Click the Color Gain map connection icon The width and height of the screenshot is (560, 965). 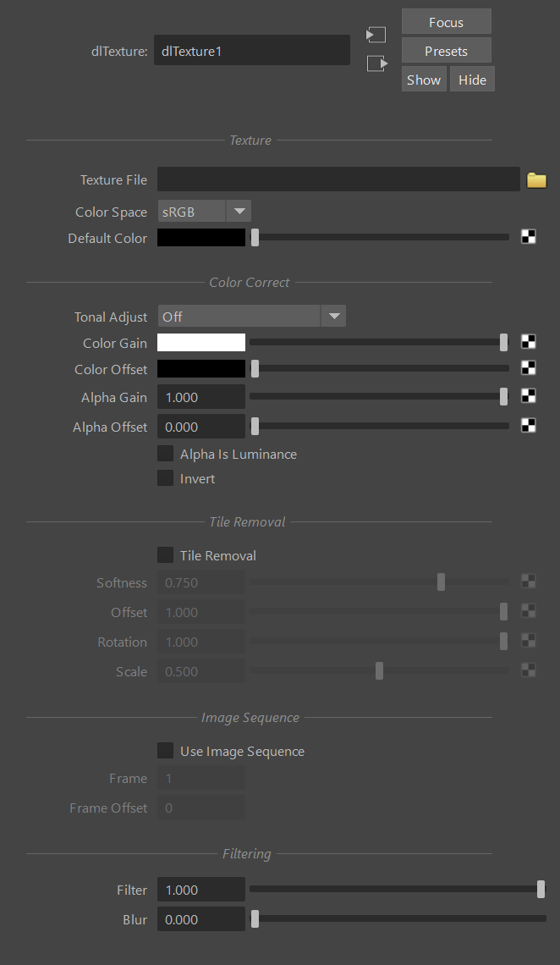coord(528,342)
